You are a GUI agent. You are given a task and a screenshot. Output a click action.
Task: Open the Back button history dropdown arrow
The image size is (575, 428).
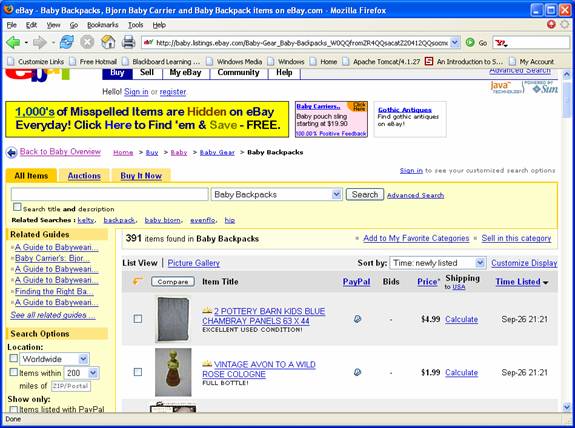coord(26,43)
